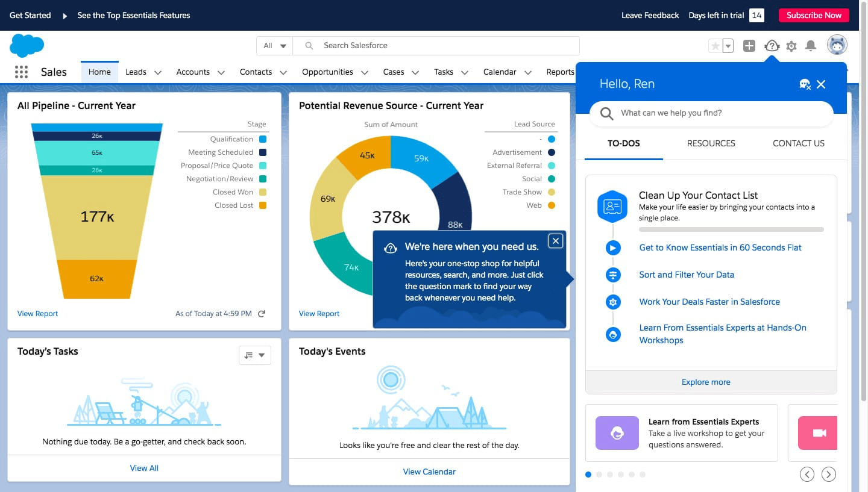Image resolution: width=868 pixels, height=492 pixels.
Task: Click the Help question mark icon
Action: click(x=772, y=45)
